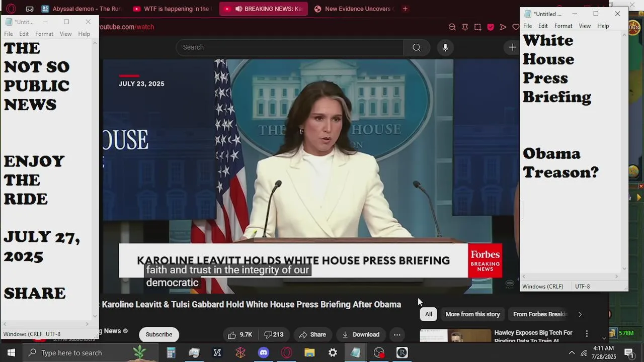Open the Hawley Exposes Big Tech thumbnail
This screenshot has width=644, height=362.
(x=455, y=336)
